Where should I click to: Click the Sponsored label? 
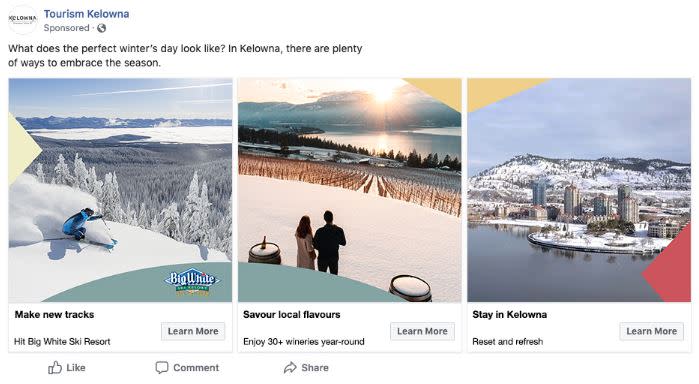66,28
